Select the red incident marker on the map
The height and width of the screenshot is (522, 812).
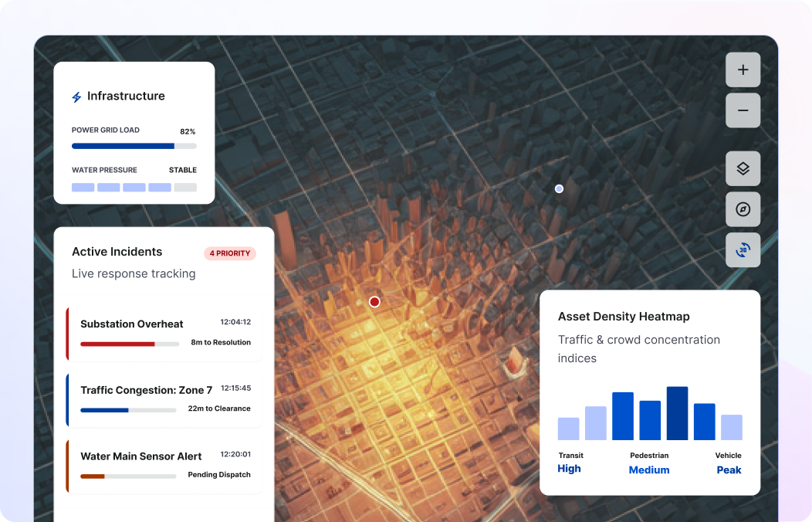(374, 302)
